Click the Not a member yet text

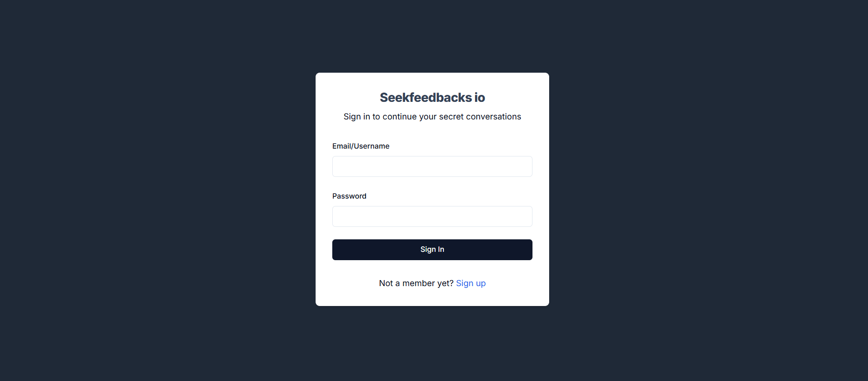416,283
